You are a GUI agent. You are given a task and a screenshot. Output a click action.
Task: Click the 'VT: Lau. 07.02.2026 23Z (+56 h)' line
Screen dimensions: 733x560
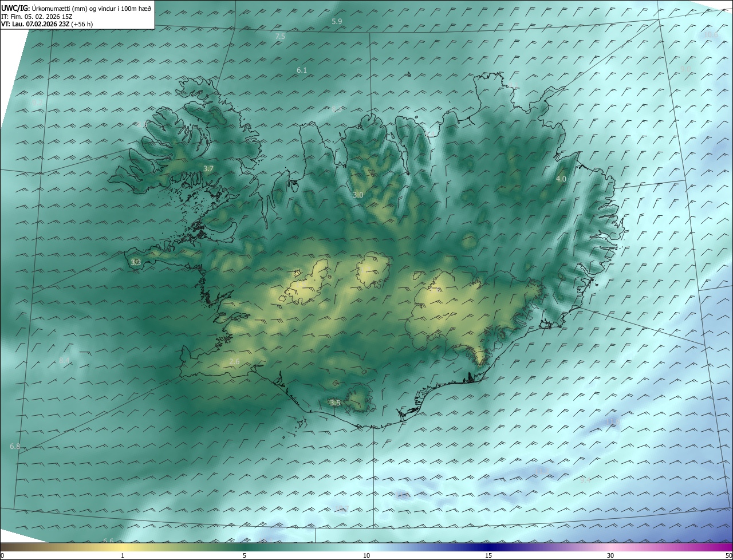pyautogui.click(x=47, y=24)
